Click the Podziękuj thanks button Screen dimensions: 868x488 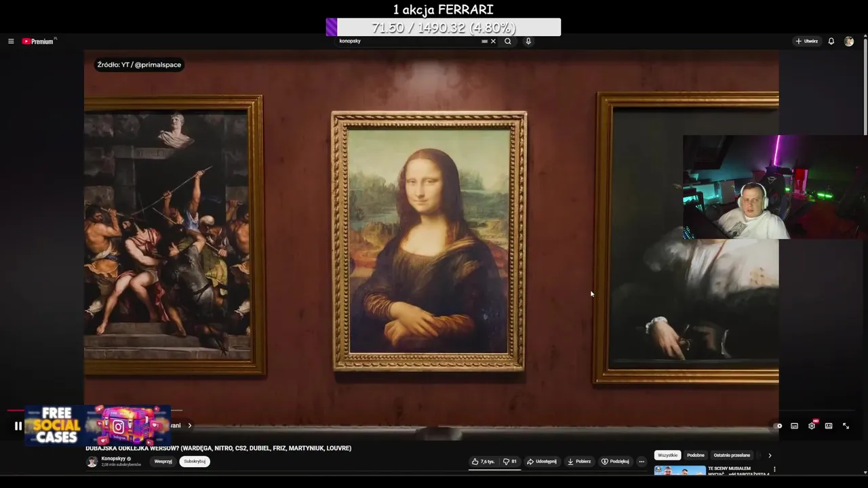pos(616,462)
